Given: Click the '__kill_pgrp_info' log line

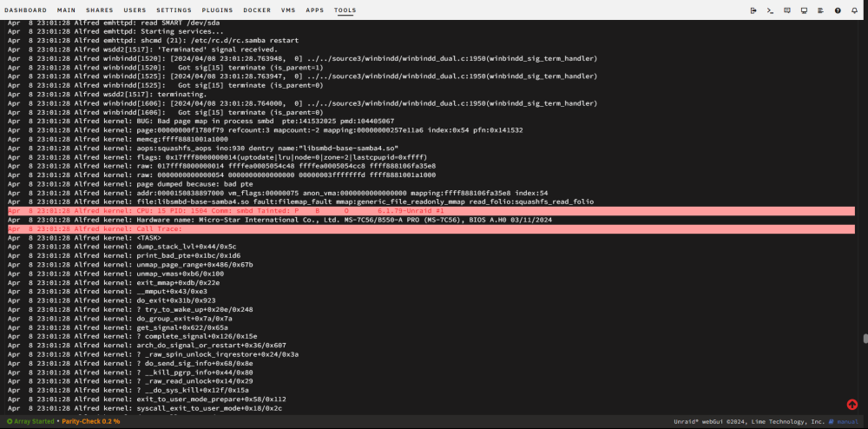Looking at the screenshot, I should click(x=130, y=373).
